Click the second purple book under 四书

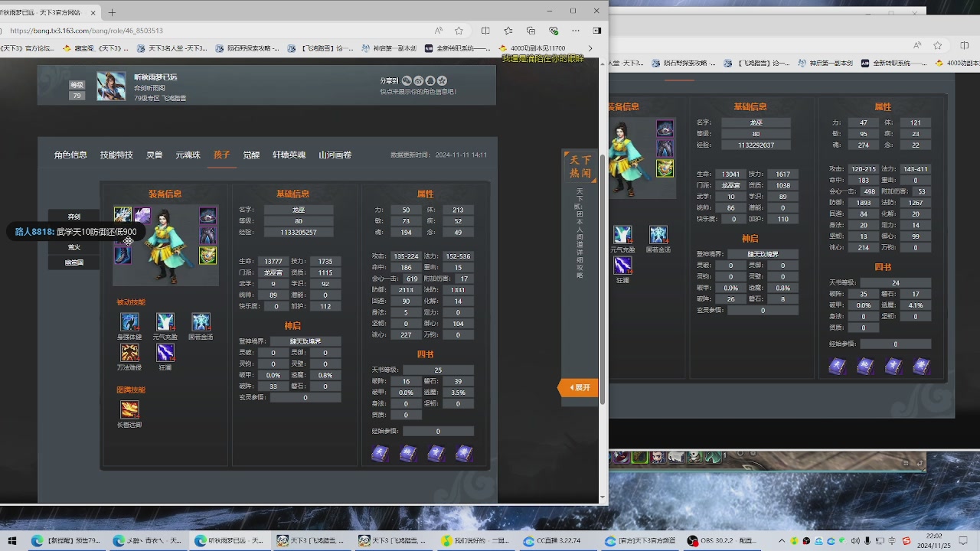(x=408, y=453)
